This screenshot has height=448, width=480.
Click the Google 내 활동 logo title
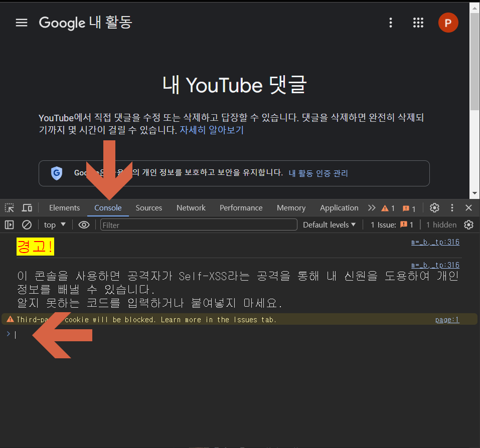[85, 23]
